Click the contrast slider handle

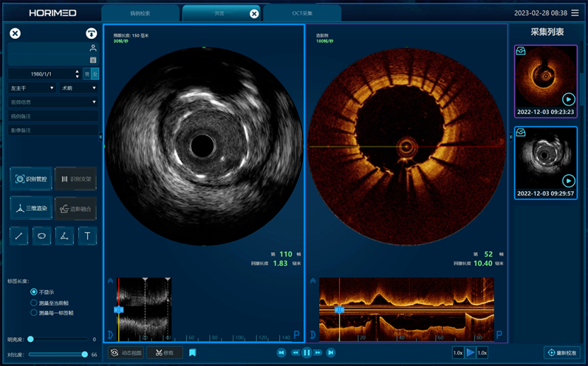tap(85, 355)
